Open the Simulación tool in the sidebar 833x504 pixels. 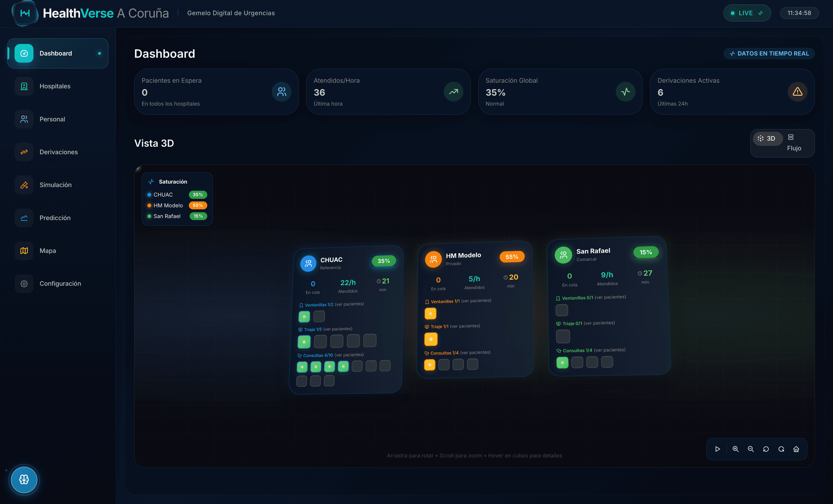click(x=56, y=185)
